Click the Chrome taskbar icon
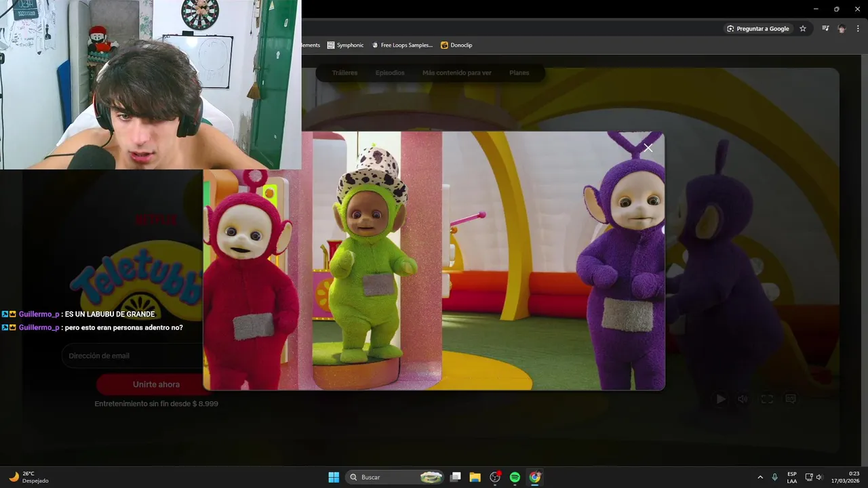The image size is (868, 488). click(x=535, y=477)
